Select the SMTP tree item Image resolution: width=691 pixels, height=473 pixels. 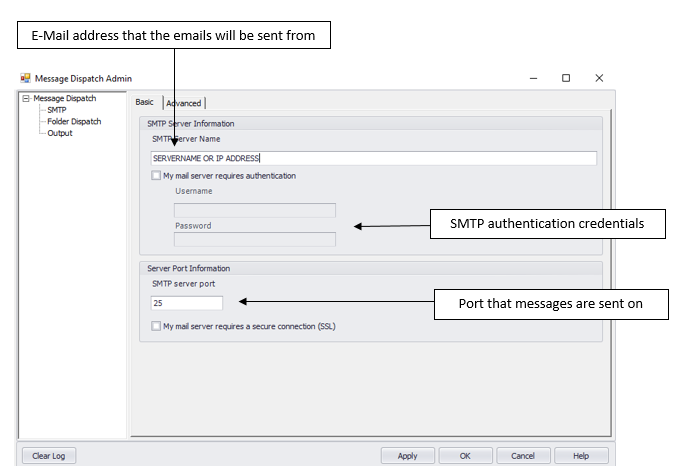pos(57,110)
